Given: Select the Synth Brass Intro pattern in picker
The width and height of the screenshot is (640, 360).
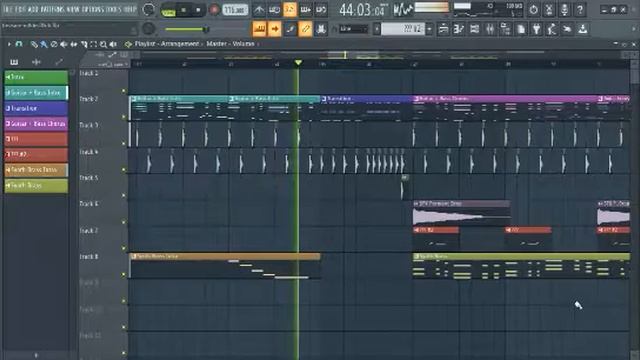Looking at the screenshot, I should pos(36,170).
